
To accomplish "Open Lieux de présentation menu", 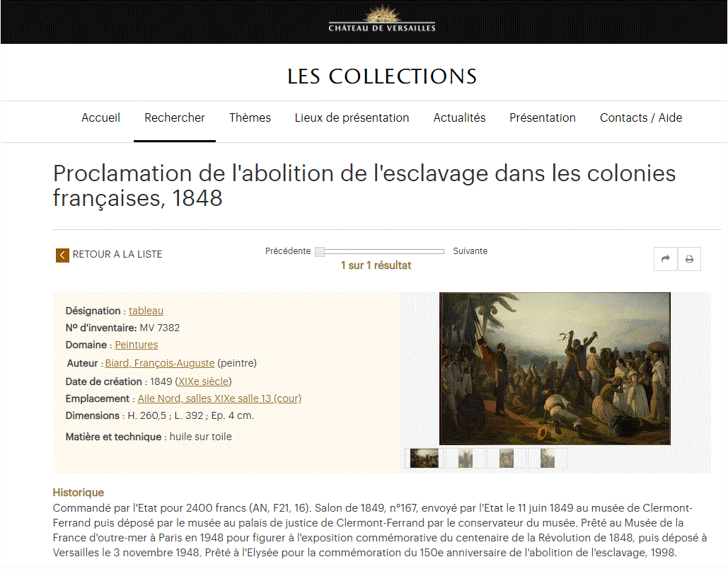I will [x=352, y=118].
